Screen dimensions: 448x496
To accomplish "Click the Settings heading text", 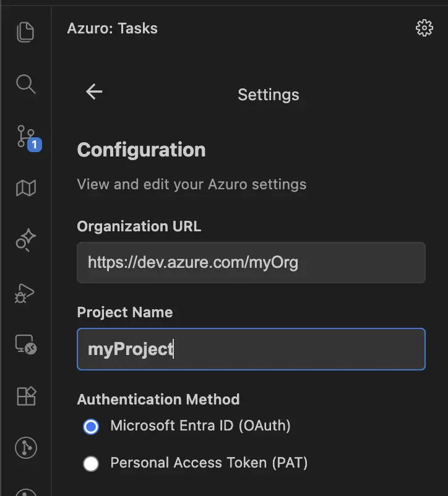I will [269, 95].
